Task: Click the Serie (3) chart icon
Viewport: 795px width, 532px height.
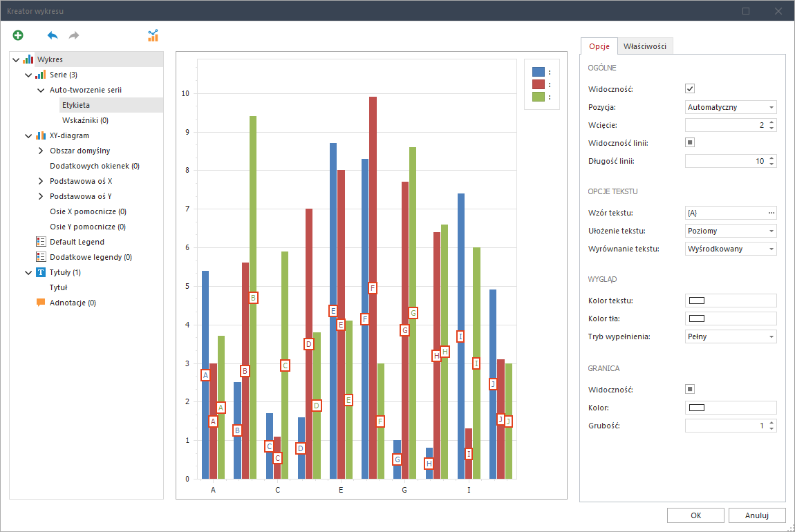Action: click(x=41, y=75)
